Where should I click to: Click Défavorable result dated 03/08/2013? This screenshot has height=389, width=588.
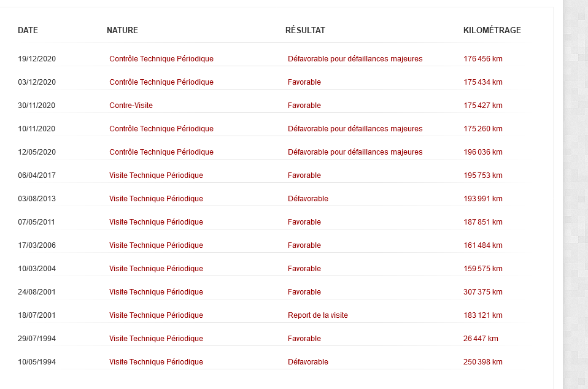click(x=308, y=199)
